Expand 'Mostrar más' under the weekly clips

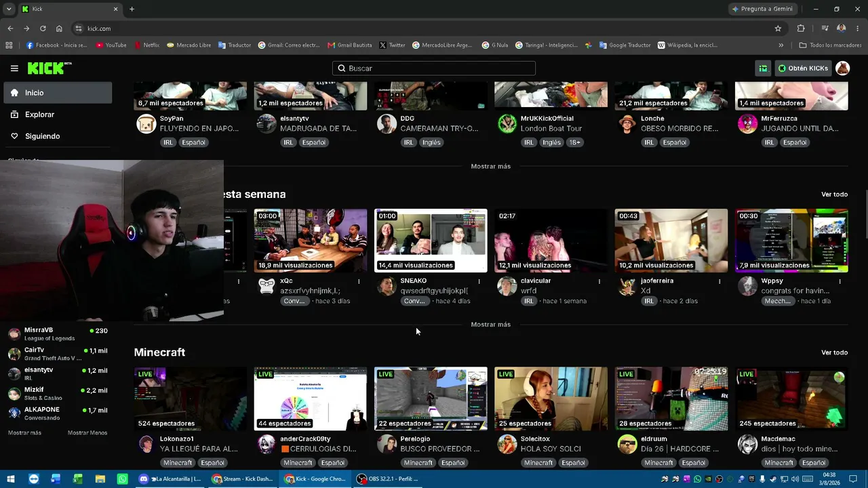coord(490,325)
